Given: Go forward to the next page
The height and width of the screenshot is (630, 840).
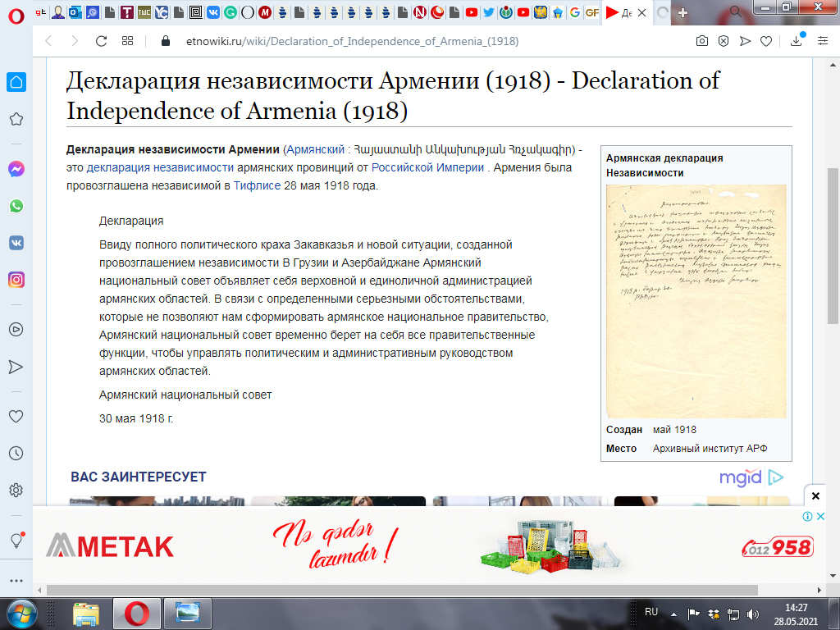Looking at the screenshot, I should pos(75,41).
